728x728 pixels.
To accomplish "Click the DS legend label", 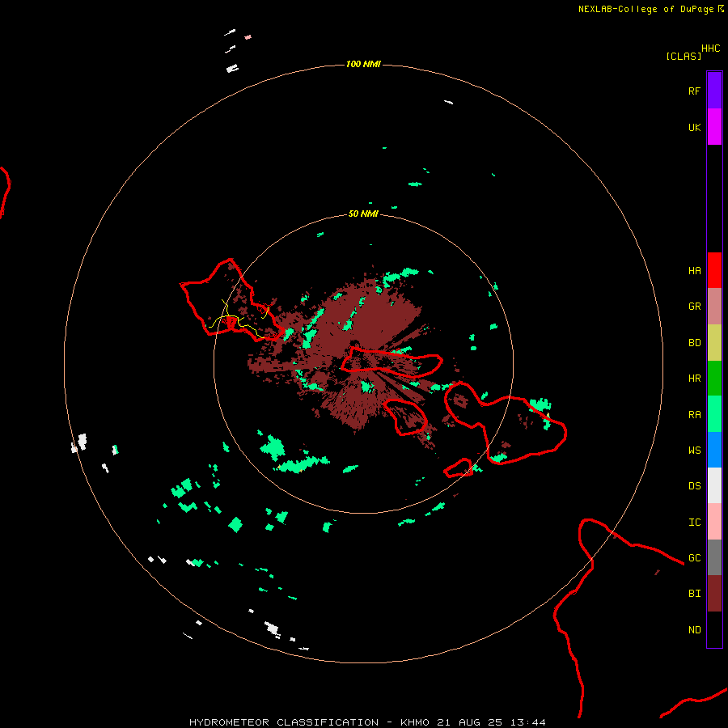I will coord(695,486).
